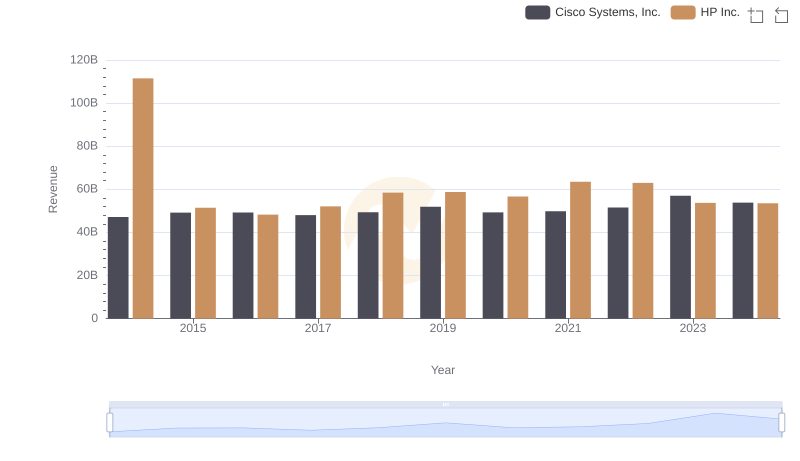The height and width of the screenshot is (461, 800).
Task: Click the Revenue axis title
Action: tap(53, 189)
